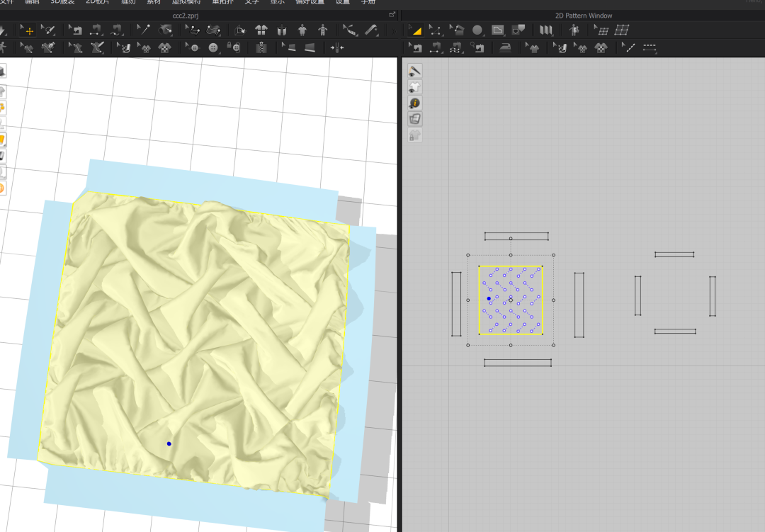Choose Edit Sewing in 2D toolbar
The height and width of the screenshot is (532, 765).
415,48
